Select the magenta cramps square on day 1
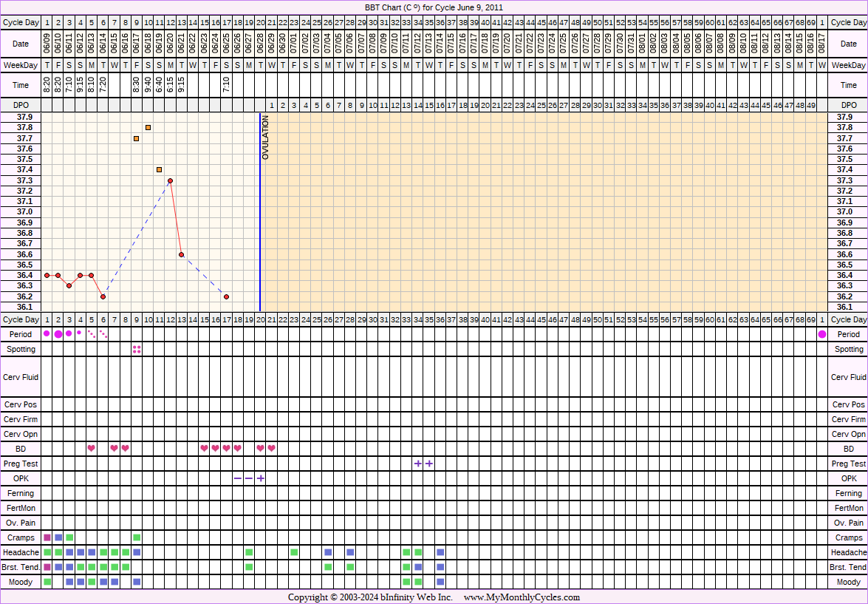The image size is (868, 604). coord(47,537)
